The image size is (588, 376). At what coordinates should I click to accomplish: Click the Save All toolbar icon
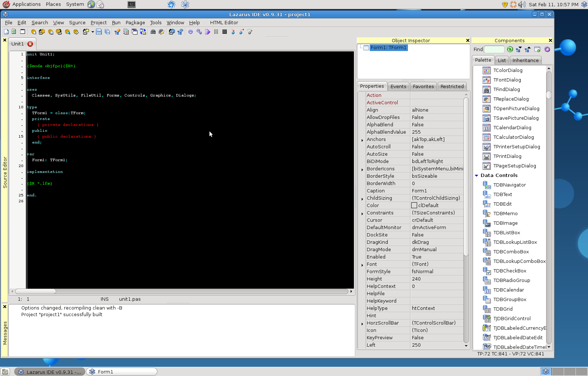pos(107,32)
